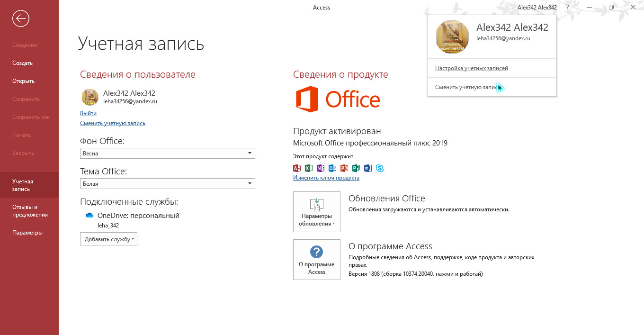The image size is (644, 335).
Task: Click the PowerPoint product icon
Action: click(344, 168)
